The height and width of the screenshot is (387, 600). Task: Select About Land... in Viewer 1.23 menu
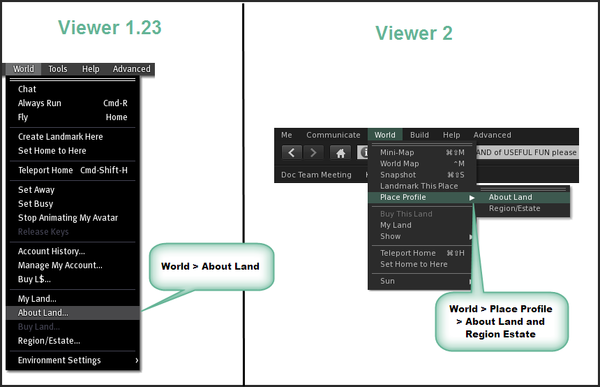[73, 313]
